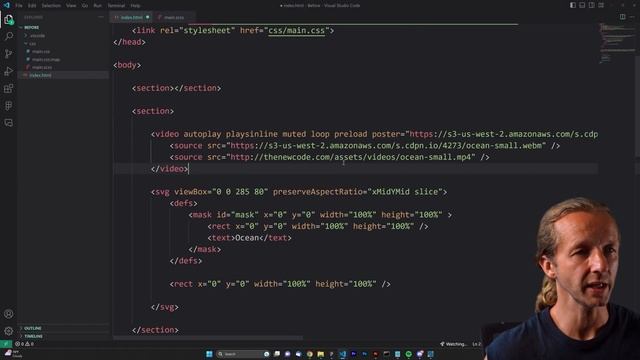Click the Ln cursor position status item
This screenshot has width=640, height=360.
(477, 344)
